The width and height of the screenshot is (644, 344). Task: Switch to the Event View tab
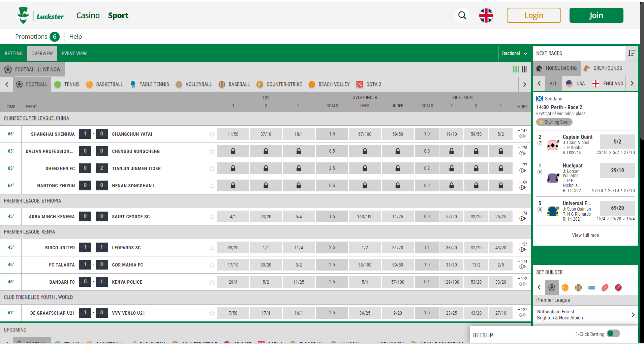click(74, 53)
